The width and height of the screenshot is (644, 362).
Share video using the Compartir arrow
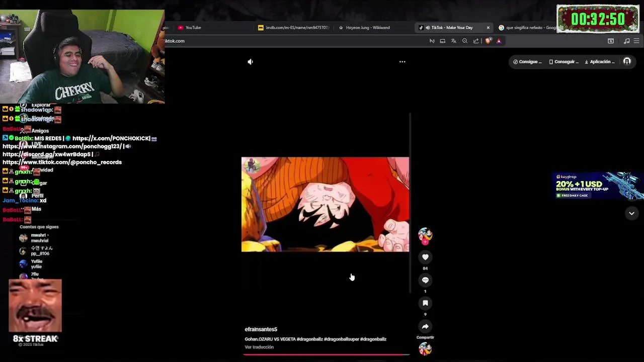coord(425,326)
